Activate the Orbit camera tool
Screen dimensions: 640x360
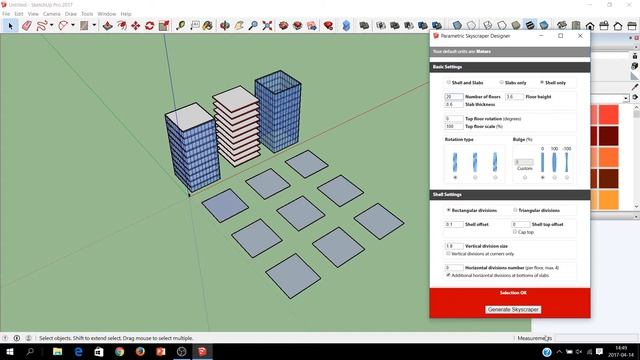224,26
